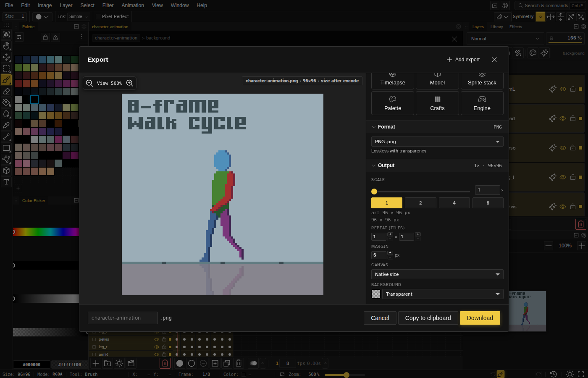Adjust the status bar Zoom slider
Screen dimensions: 588x378
click(344, 375)
